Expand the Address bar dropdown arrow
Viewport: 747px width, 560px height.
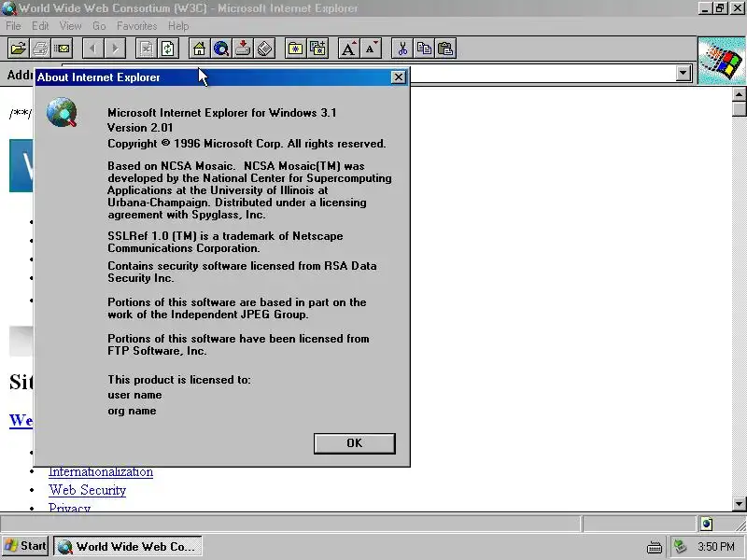[684, 74]
